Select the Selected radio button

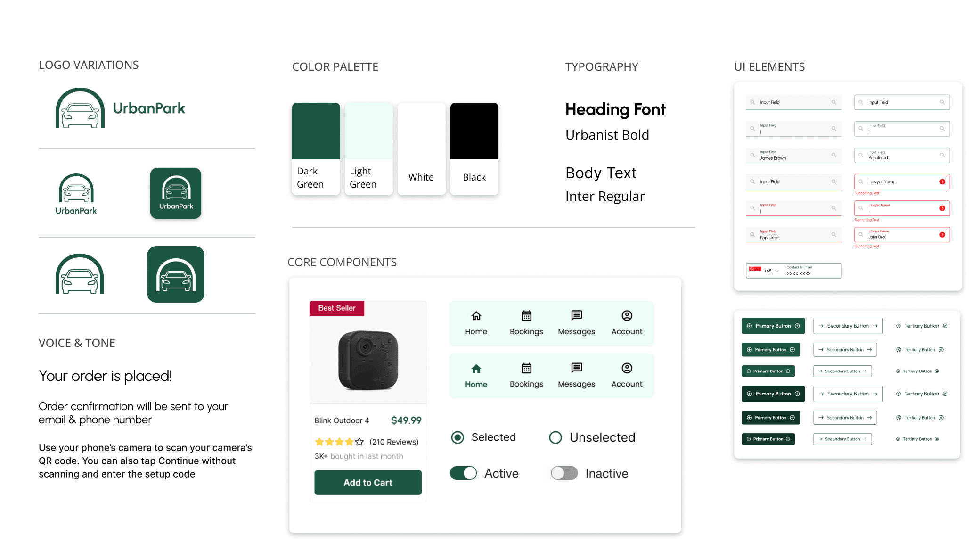coord(457,437)
